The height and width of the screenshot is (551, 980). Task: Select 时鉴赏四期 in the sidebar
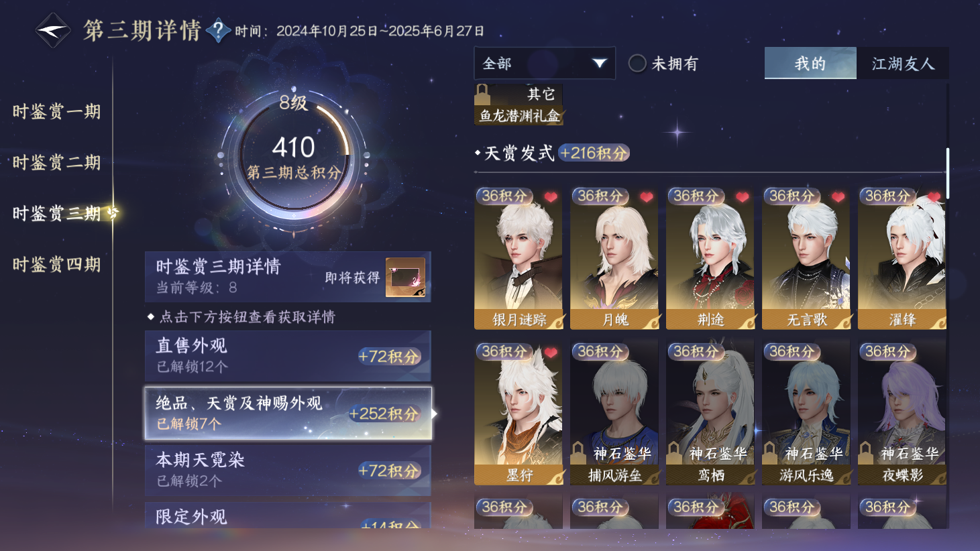click(57, 265)
